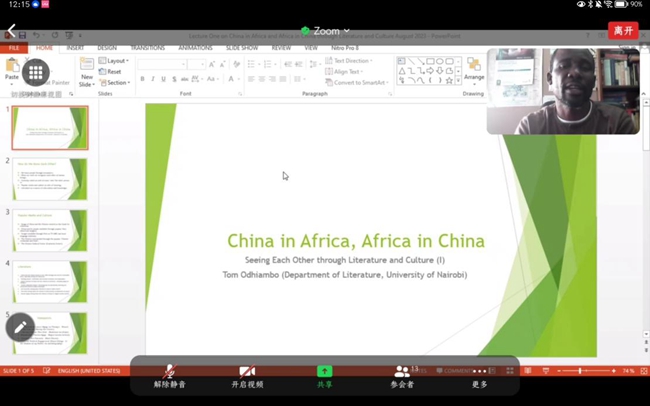650x406 pixels.
Task: Click the New Slide icon
Action: coord(86,68)
